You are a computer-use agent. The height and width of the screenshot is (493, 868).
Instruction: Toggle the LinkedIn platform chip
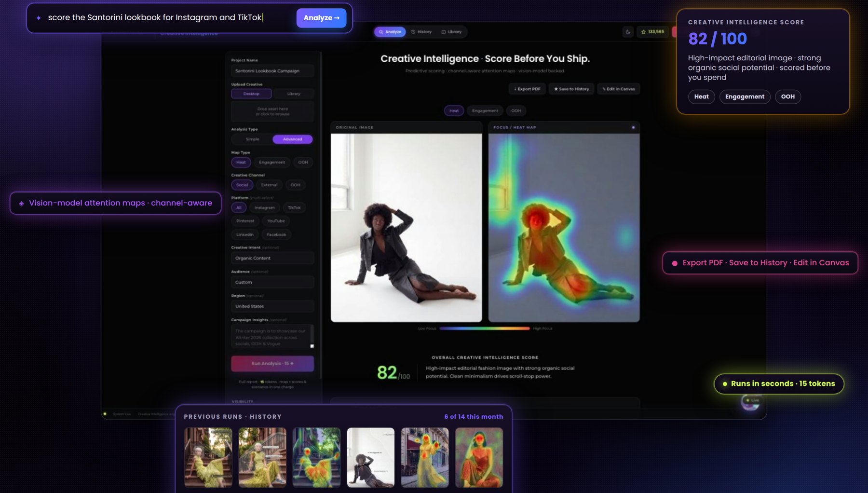tap(245, 234)
